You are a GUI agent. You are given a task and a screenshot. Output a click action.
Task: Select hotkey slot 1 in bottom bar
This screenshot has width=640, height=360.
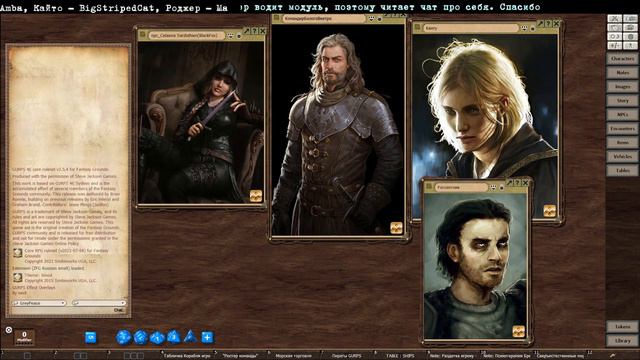(x=27, y=356)
